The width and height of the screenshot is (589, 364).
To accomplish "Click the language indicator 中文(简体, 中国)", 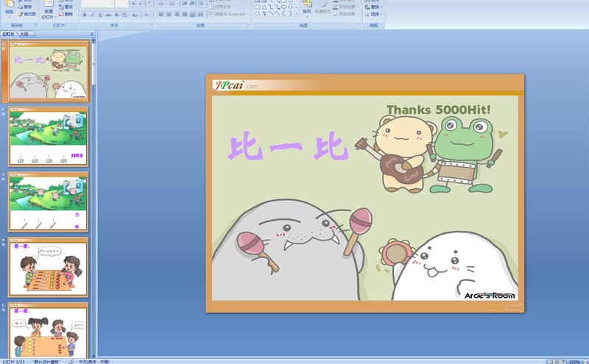I will (x=94, y=362).
